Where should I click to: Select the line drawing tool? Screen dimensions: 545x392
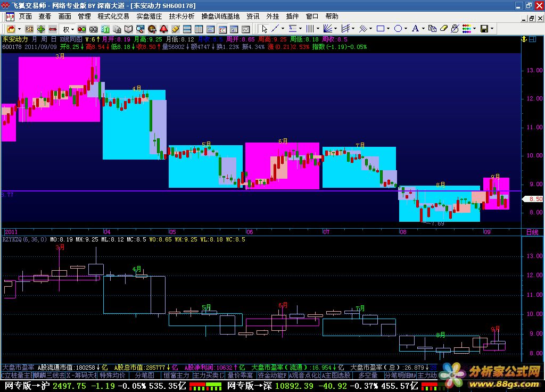tap(275, 29)
